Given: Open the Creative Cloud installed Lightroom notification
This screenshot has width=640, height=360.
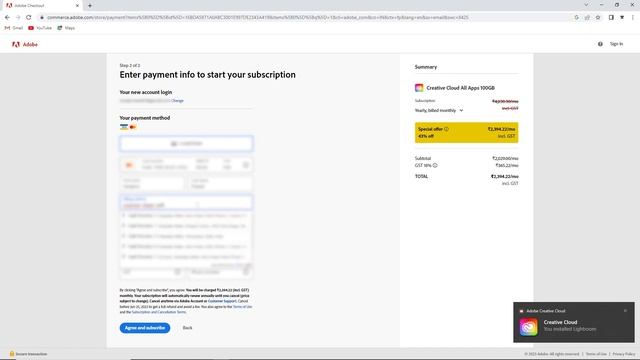Looking at the screenshot, I should tap(574, 322).
